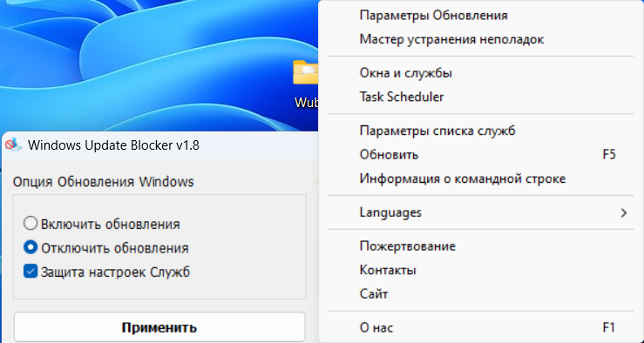Click the Применить button
The image size is (644, 343).
[159, 327]
